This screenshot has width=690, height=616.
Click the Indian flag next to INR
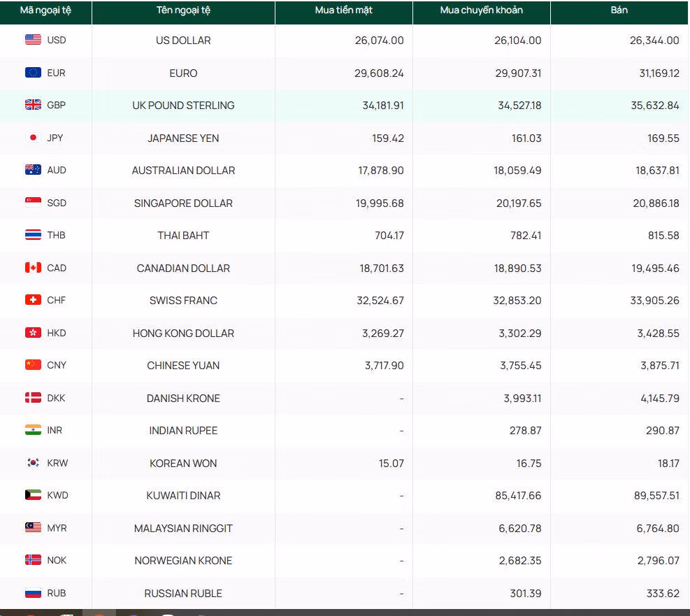[x=33, y=430]
